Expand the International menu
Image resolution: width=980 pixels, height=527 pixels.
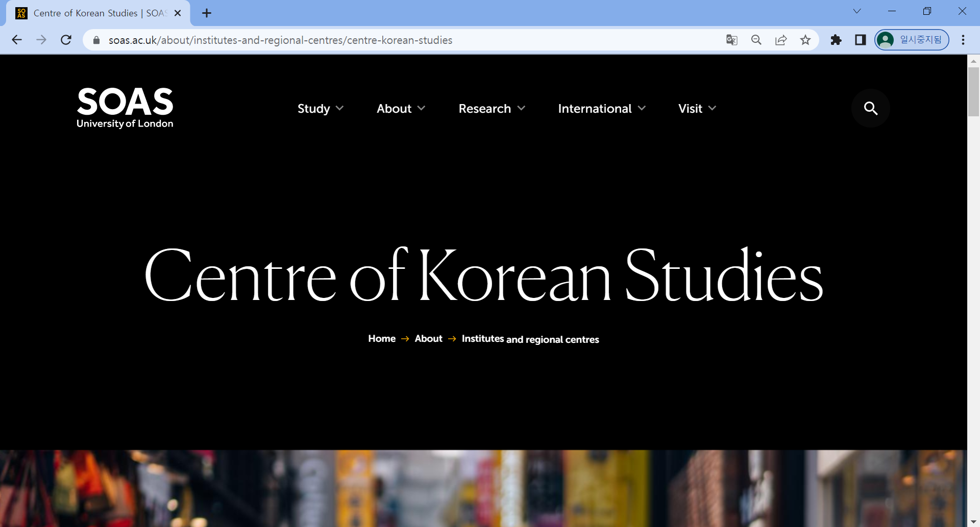pos(602,109)
